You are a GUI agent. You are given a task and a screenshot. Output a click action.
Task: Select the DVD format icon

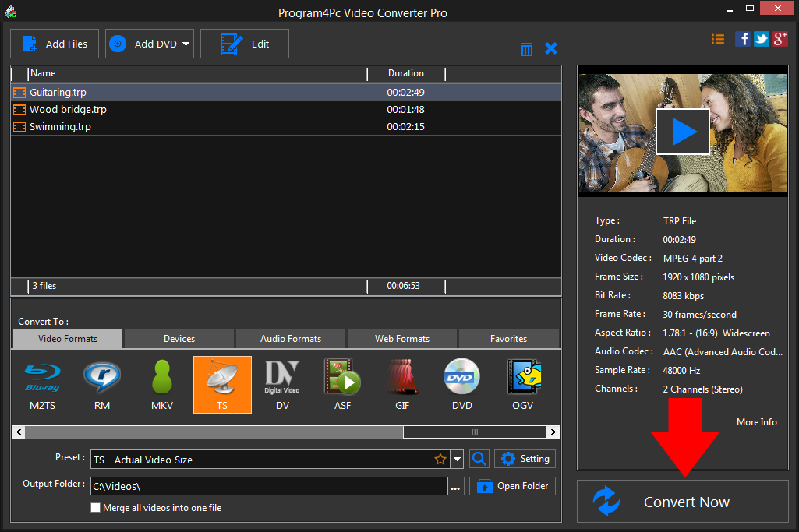(x=461, y=384)
